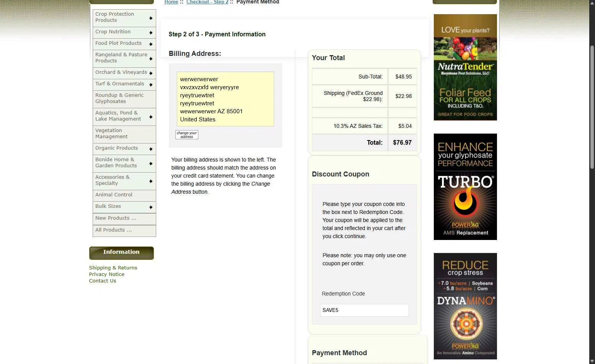Select the AZ Sales Tax value $5.04

click(x=405, y=126)
